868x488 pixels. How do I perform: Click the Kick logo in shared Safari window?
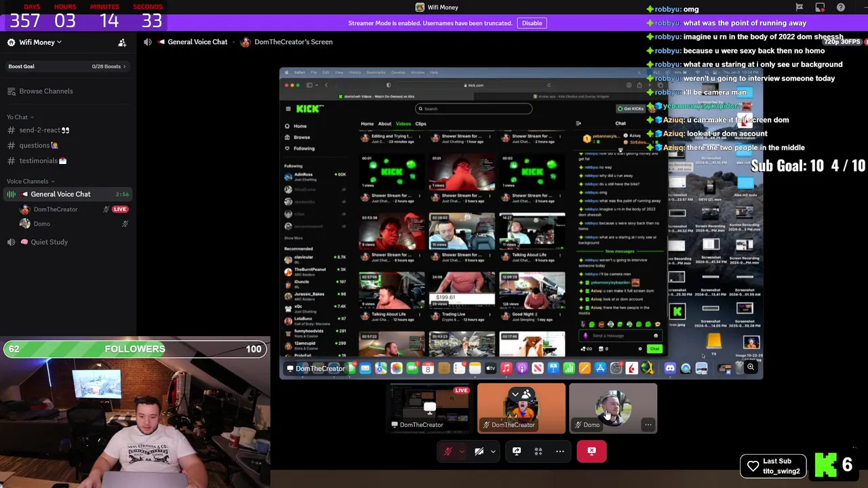click(310, 108)
